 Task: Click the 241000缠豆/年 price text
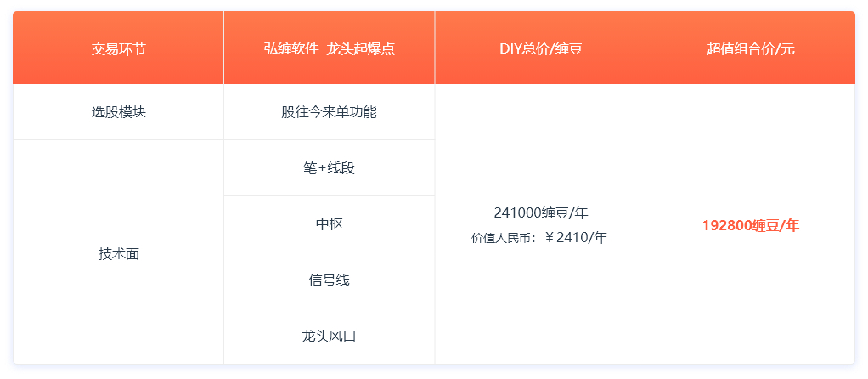pos(541,212)
